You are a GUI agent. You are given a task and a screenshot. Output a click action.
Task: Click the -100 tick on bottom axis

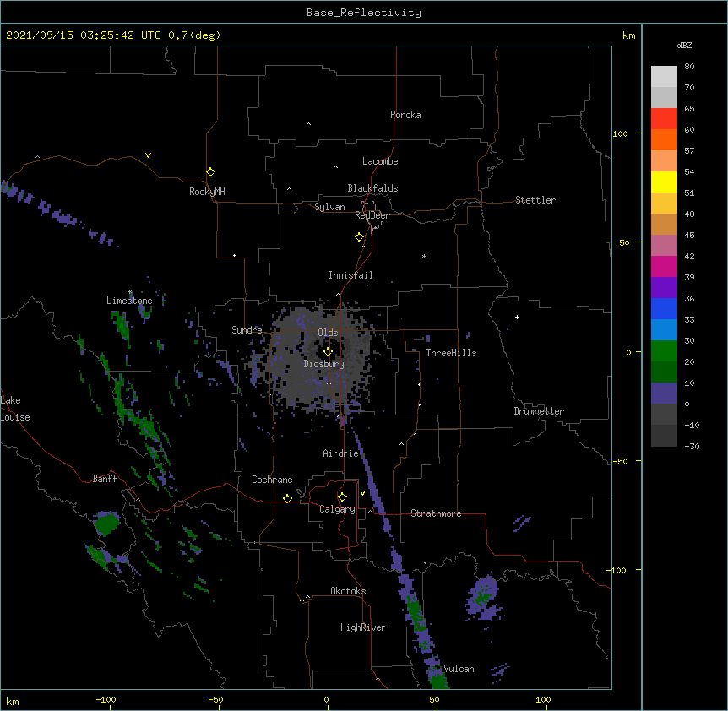(x=106, y=699)
